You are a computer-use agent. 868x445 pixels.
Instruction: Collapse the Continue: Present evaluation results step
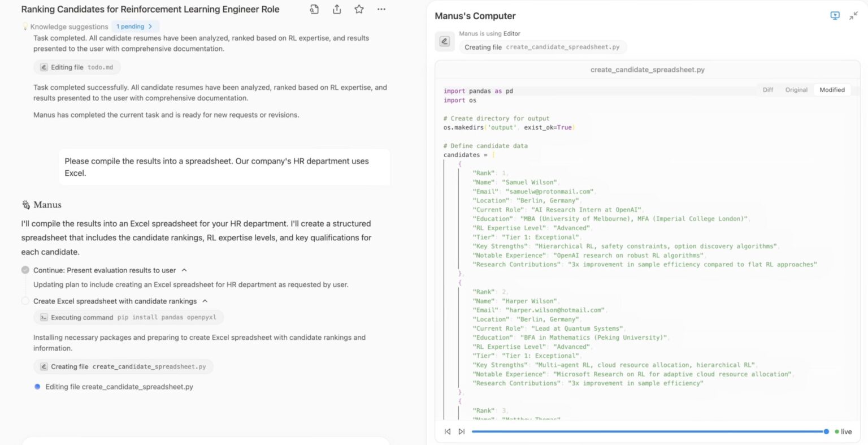(184, 270)
